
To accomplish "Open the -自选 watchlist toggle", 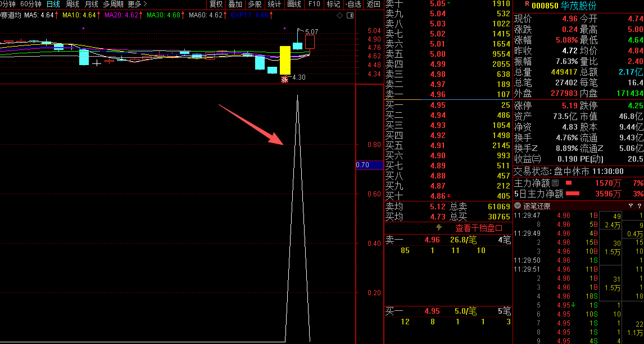I will (353, 4).
